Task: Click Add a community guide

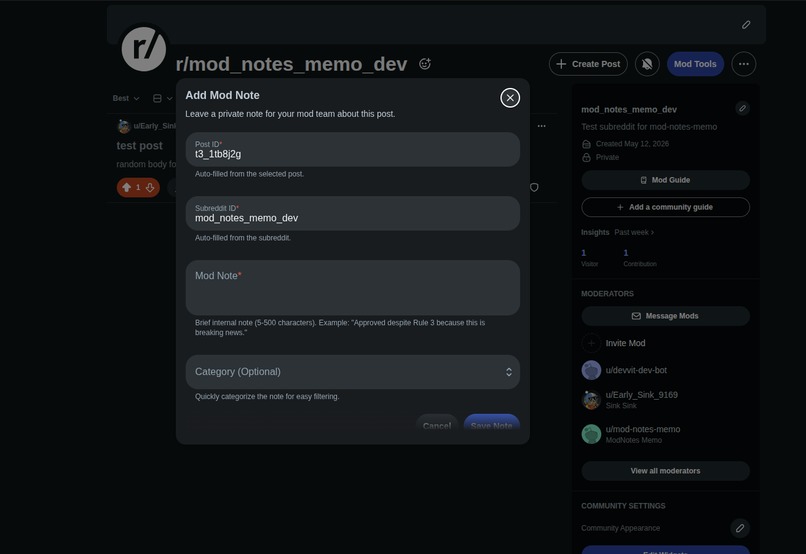Action: (x=665, y=207)
